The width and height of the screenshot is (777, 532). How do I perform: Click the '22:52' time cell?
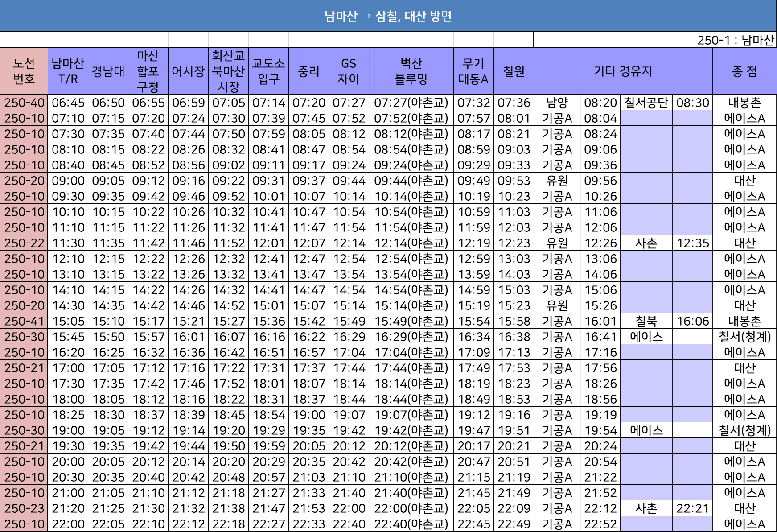coord(600,524)
